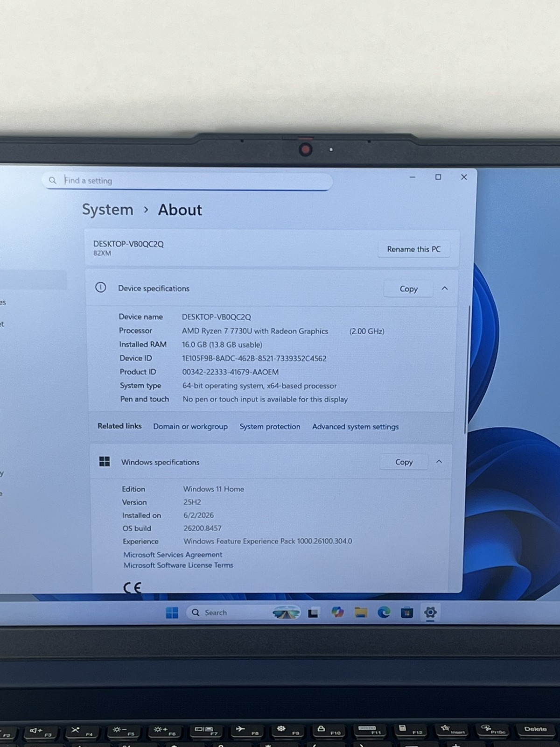Minimize the Settings window

pyautogui.click(x=413, y=177)
